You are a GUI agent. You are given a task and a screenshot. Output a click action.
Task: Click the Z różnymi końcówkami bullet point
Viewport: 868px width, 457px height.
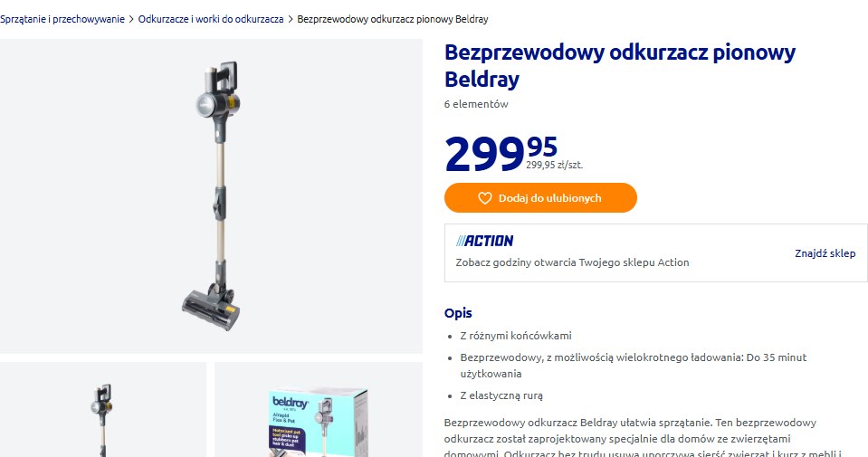pyautogui.click(x=516, y=336)
